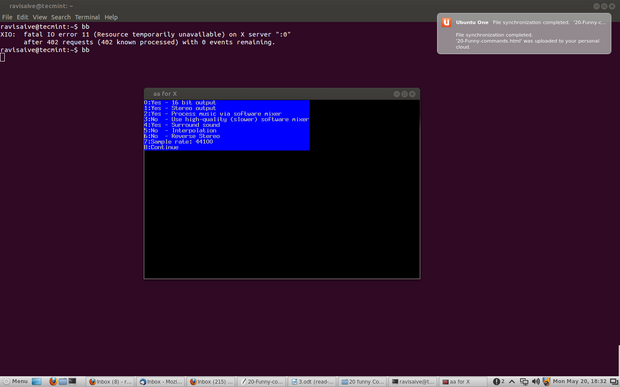Open the Edit menu in terminal
Viewport: 620px width, 387px height.
click(x=22, y=17)
